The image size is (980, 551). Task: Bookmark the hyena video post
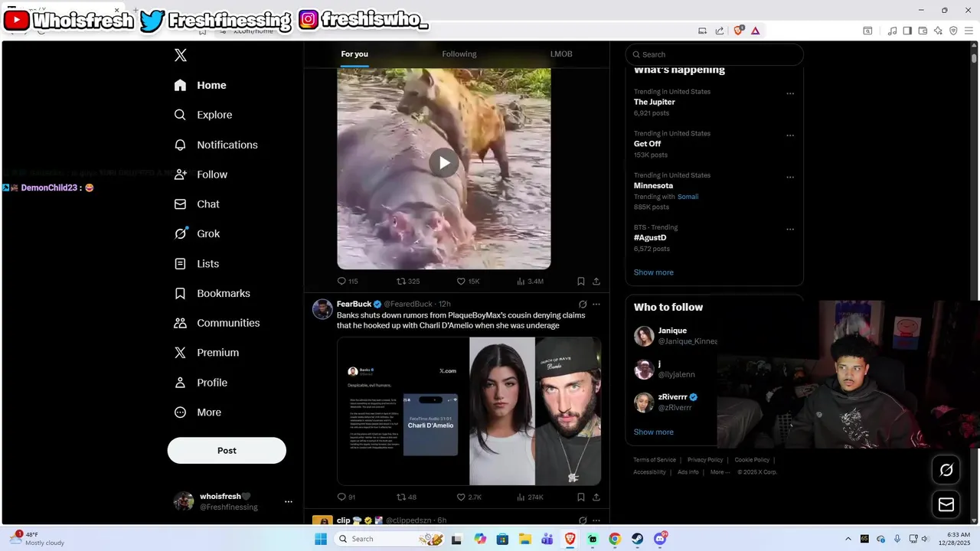(581, 281)
